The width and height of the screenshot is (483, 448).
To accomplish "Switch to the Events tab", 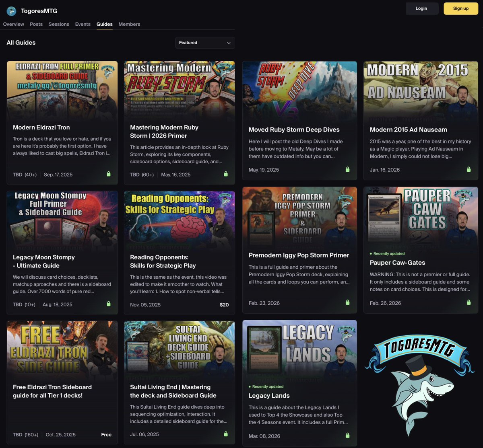I will click(x=83, y=24).
